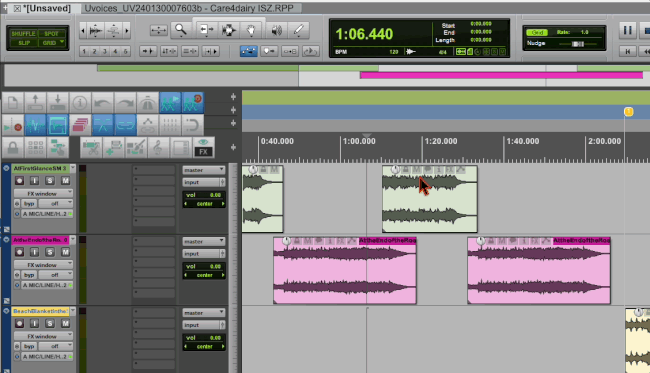
Task: Click the treble clef icon
Action: tap(158, 147)
